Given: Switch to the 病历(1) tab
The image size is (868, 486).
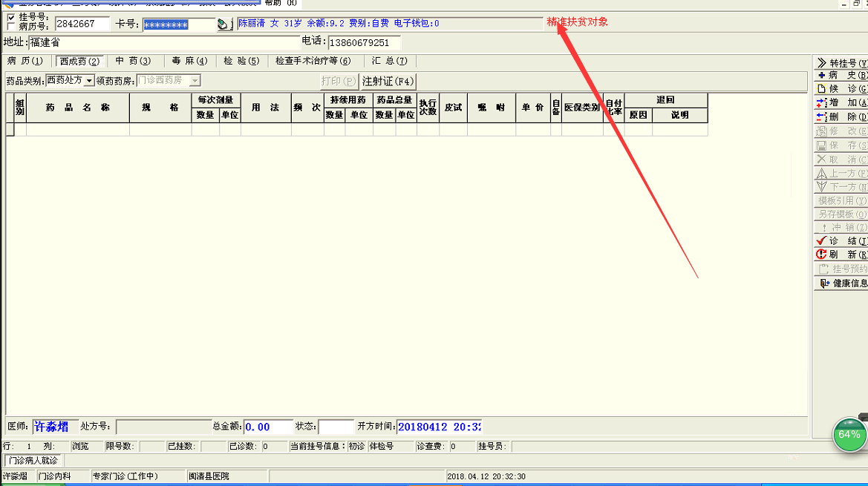Looking at the screenshot, I should pyautogui.click(x=25, y=61).
